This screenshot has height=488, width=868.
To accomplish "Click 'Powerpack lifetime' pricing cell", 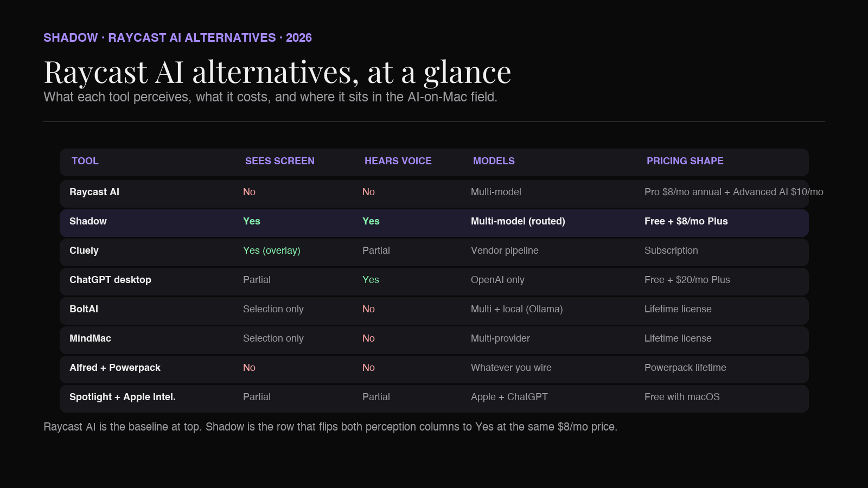I will [685, 368].
